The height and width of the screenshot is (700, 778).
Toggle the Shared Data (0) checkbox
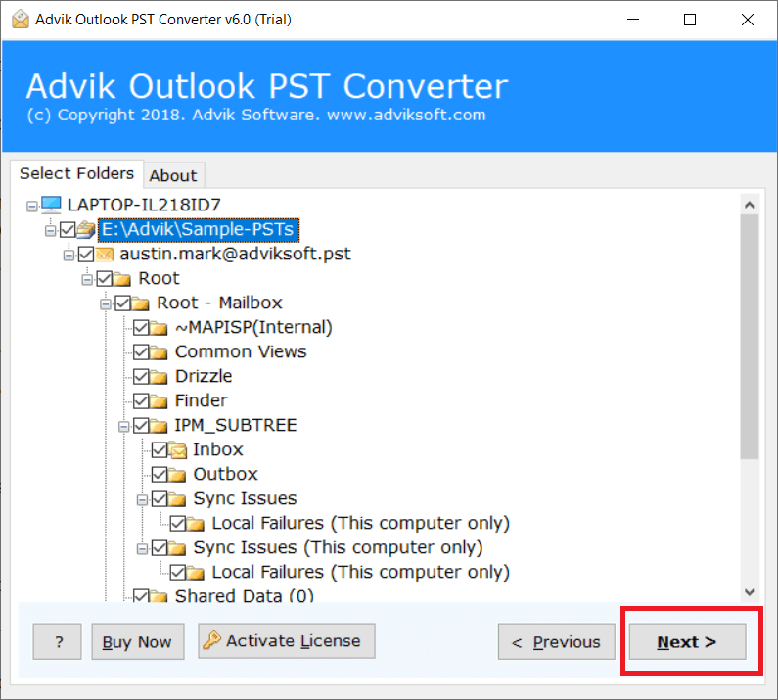click(141, 596)
